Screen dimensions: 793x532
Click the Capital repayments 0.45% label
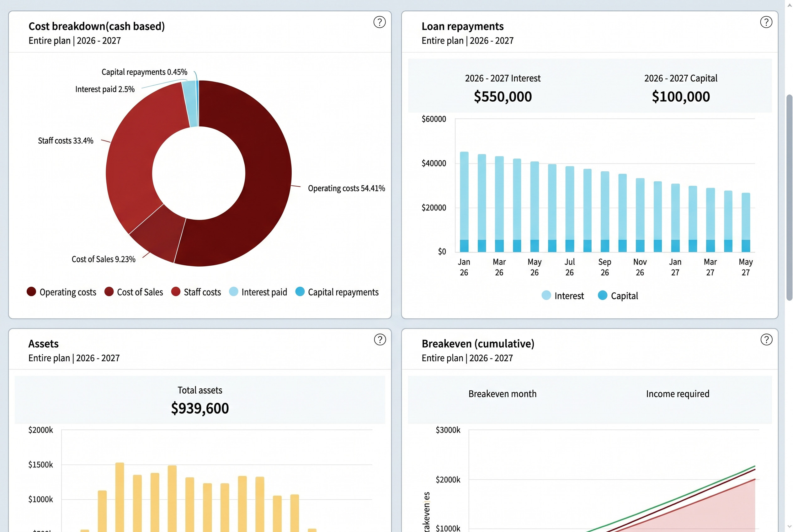click(144, 72)
